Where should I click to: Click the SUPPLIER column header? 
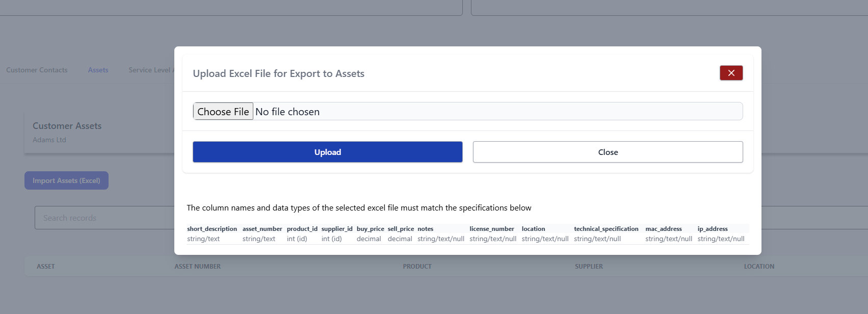[x=589, y=266]
